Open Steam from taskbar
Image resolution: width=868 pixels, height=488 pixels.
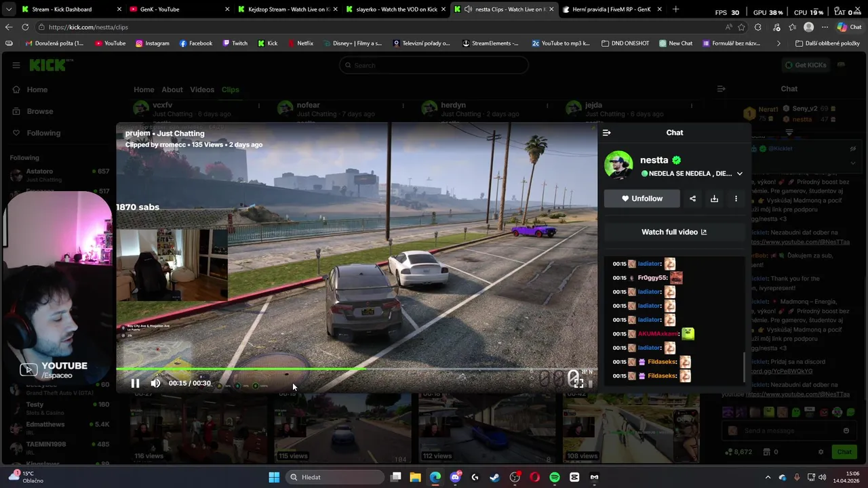[x=494, y=477]
